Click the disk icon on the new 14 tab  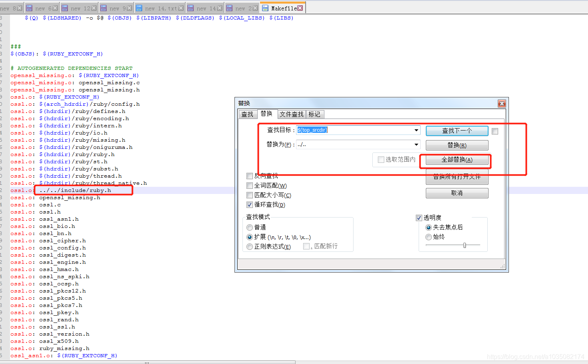[x=191, y=8]
